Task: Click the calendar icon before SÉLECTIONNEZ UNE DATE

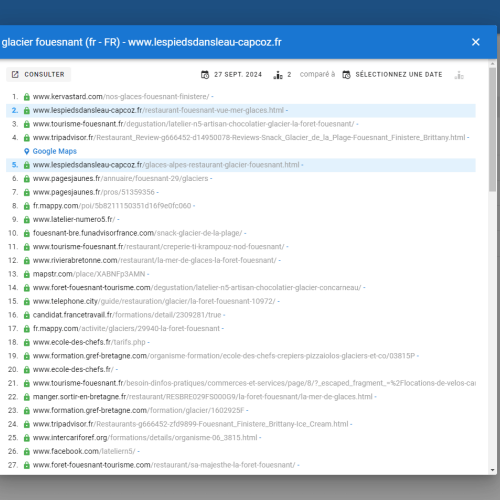Action: point(346,75)
